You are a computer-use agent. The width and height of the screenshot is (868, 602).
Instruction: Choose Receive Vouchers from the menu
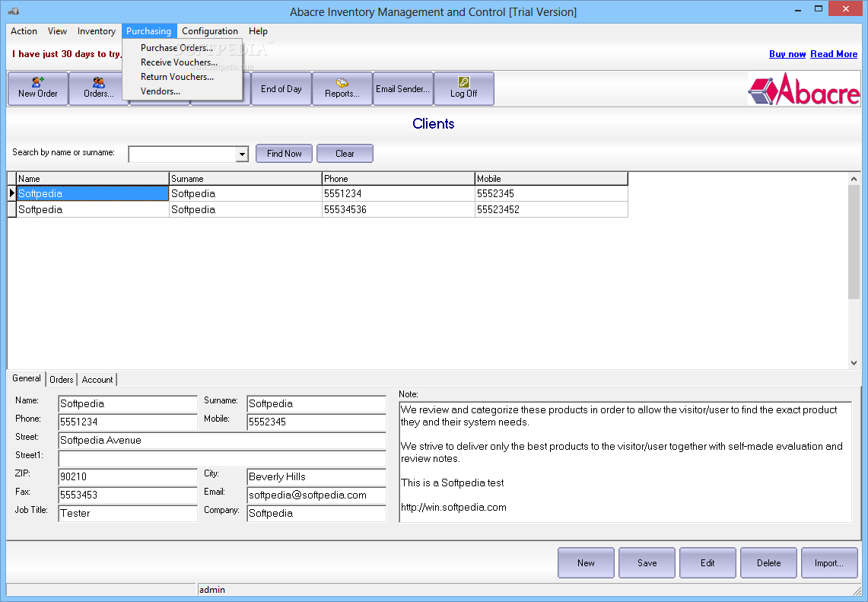pos(182,62)
